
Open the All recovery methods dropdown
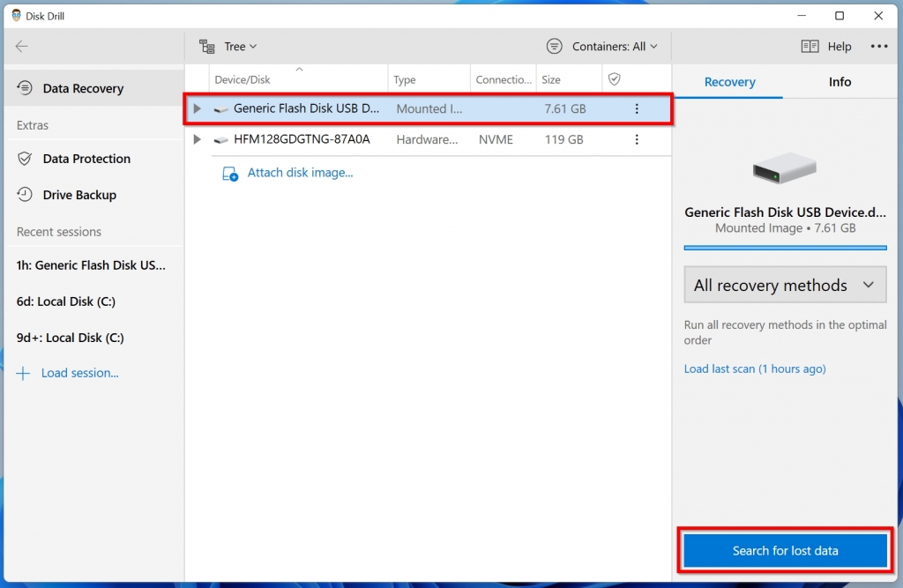coord(784,285)
